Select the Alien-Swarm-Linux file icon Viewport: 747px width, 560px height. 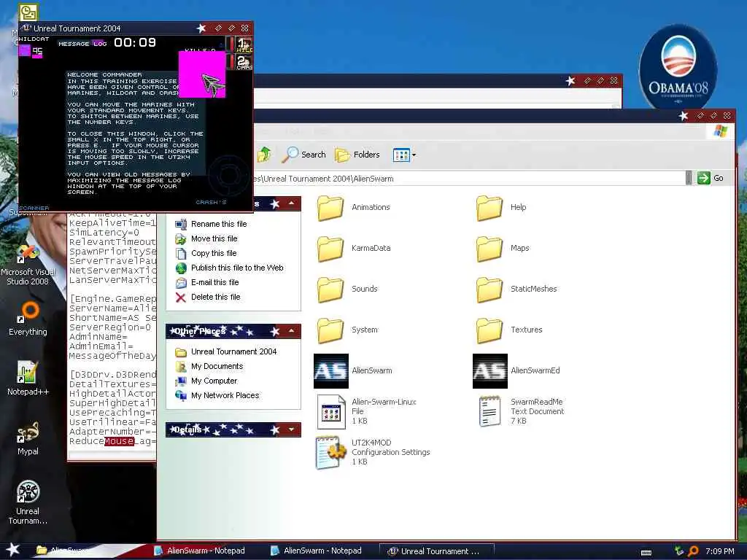pos(330,412)
